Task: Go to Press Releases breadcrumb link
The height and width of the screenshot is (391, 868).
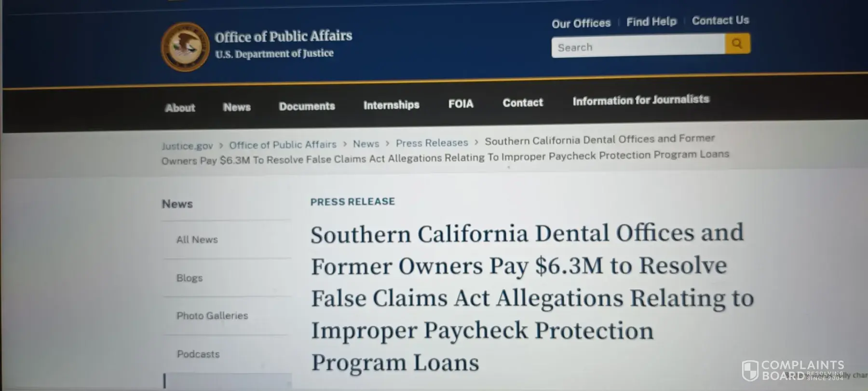Action: [x=432, y=143]
